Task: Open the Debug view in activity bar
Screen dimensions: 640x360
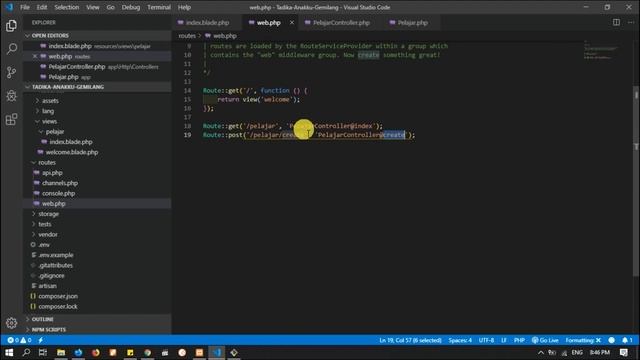Action: [x=11, y=96]
